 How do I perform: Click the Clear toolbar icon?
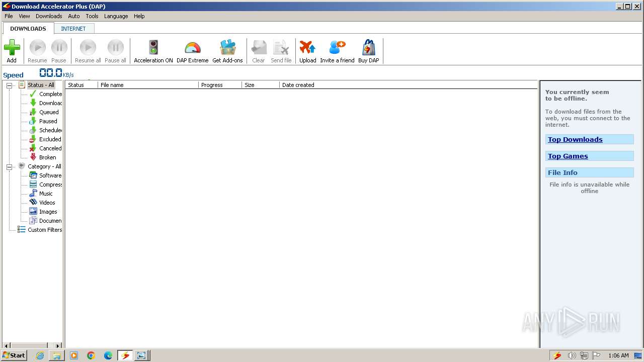click(x=259, y=48)
